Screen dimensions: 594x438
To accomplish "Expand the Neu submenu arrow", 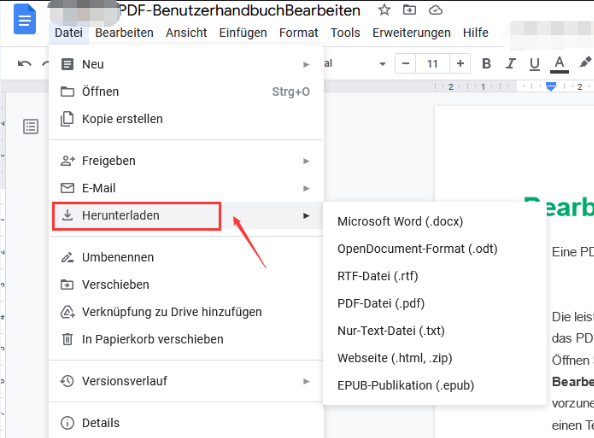I will coord(306,65).
